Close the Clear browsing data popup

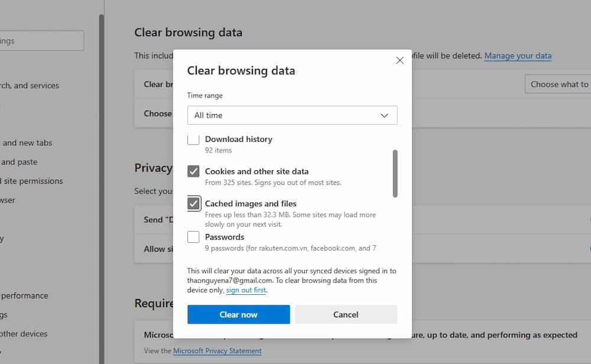(x=400, y=60)
